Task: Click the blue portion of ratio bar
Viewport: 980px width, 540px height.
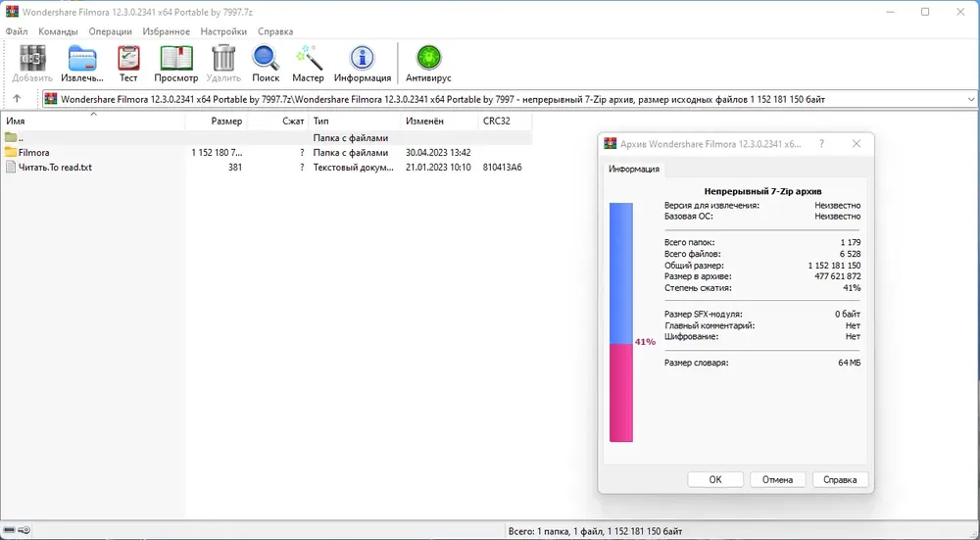Action: (621, 273)
